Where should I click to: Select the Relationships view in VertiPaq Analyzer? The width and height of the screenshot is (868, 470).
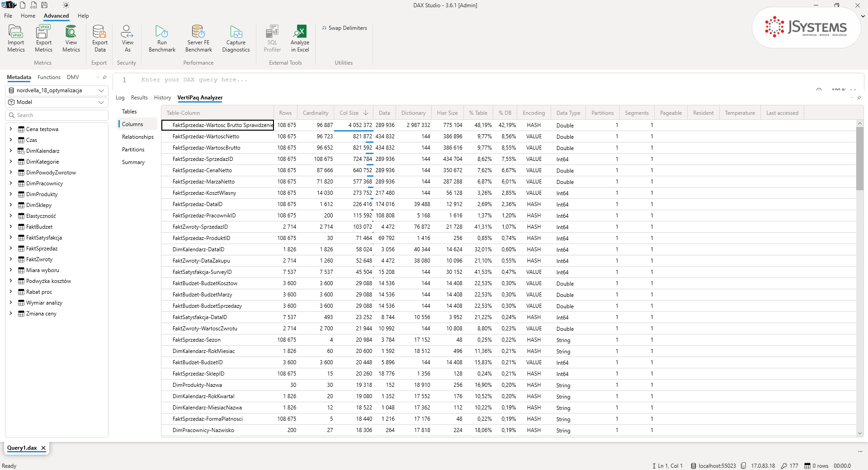(x=138, y=137)
